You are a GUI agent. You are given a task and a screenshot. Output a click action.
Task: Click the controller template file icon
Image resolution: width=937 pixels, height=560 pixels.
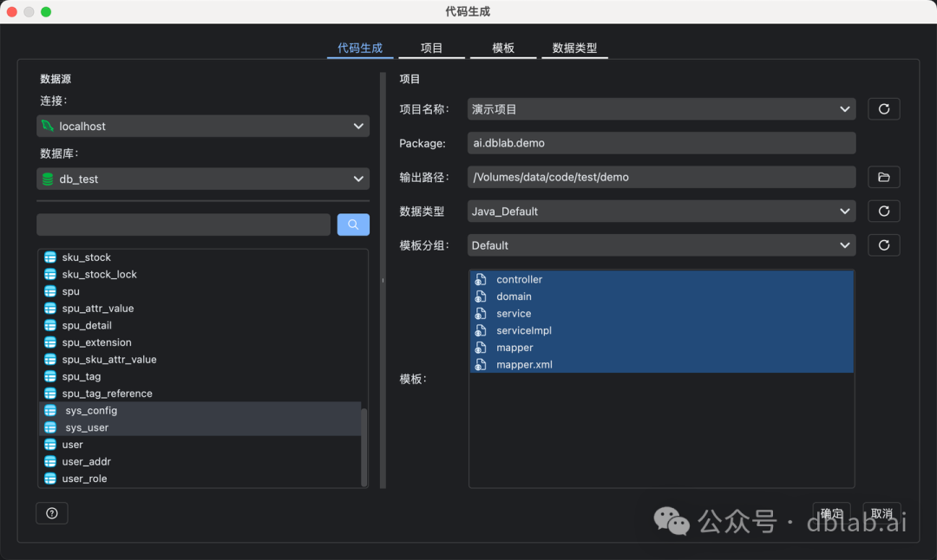point(481,279)
